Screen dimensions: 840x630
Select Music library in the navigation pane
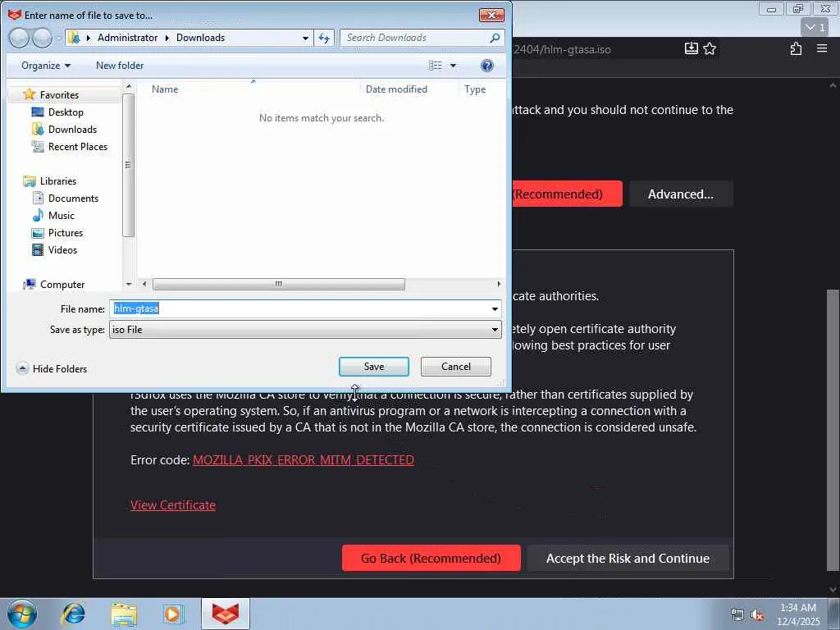[x=61, y=216]
